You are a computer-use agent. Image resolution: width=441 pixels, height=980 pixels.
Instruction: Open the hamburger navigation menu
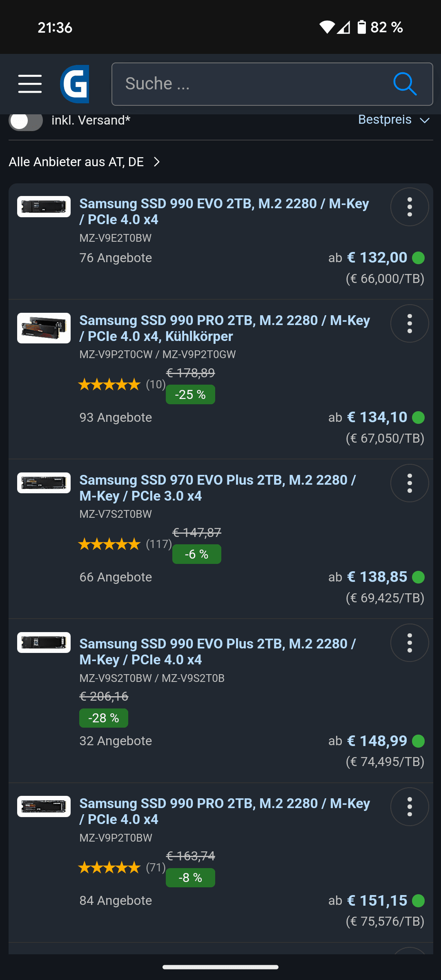coord(30,84)
